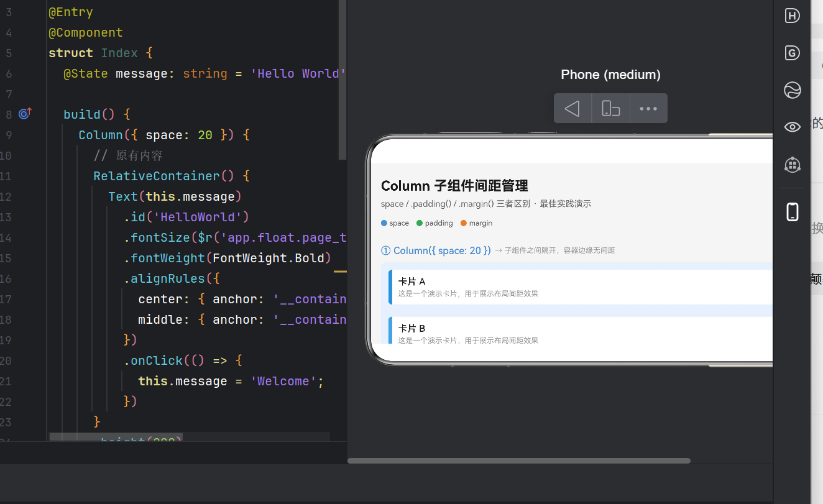Click 'build()' in code line 8
This screenshot has width=823, height=504.
tap(90, 114)
